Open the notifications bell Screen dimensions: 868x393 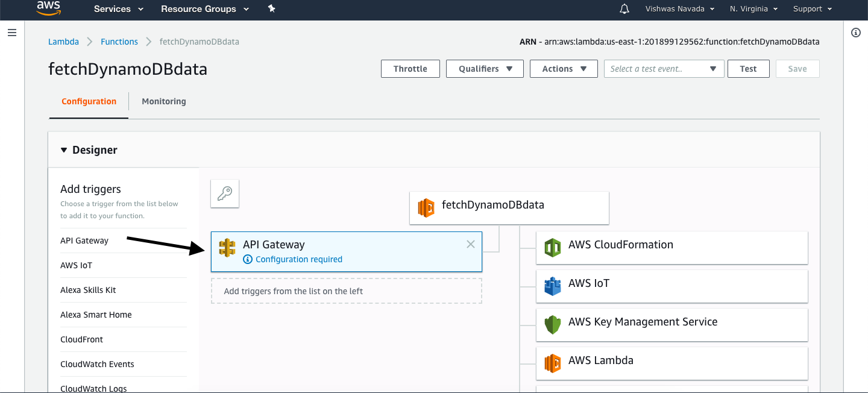click(624, 9)
